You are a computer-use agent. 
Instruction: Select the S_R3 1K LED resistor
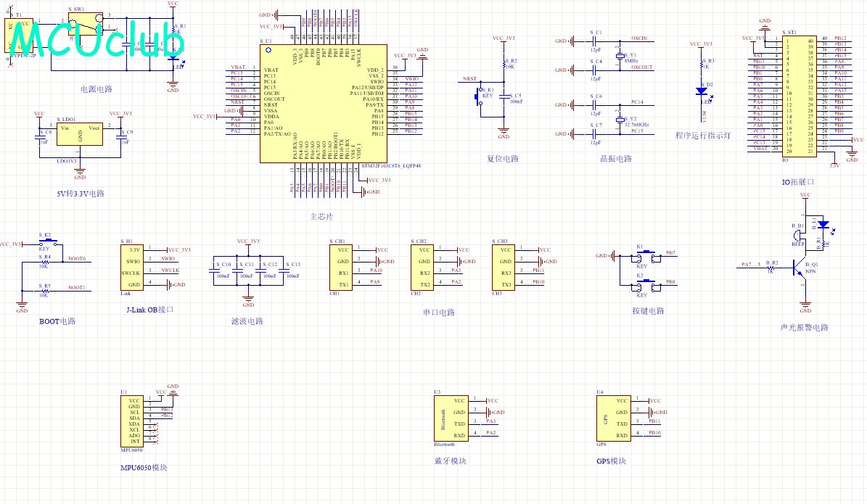(x=702, y=64)
